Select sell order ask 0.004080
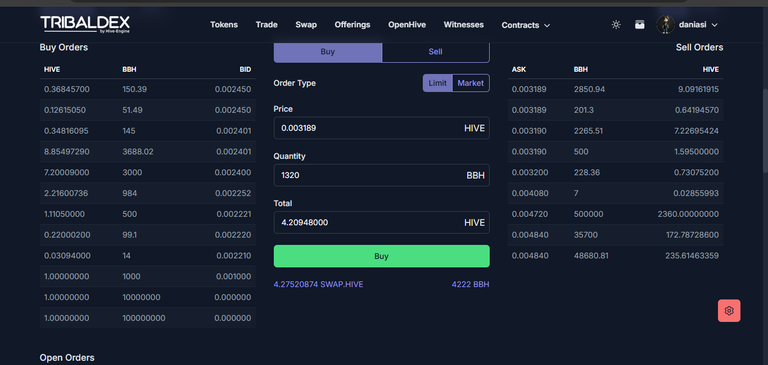 pyautogui.click(x=615, y=193)
